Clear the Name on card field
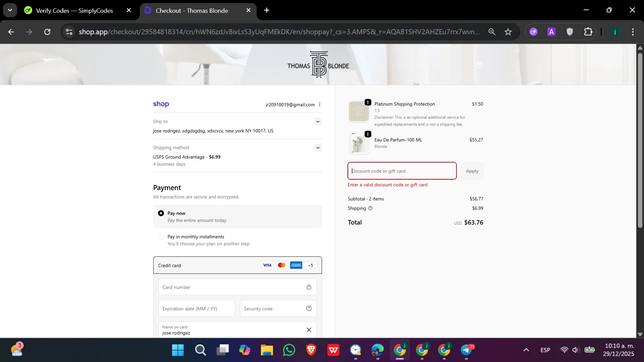644x362 pixels. click(x=309, y=330)
